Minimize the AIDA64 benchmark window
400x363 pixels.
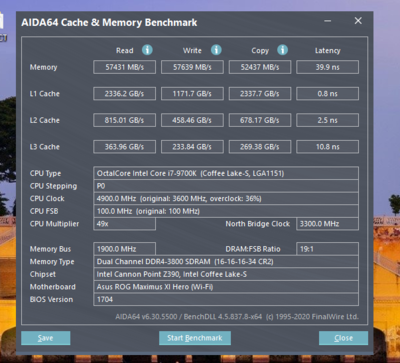tap(328, 21)
